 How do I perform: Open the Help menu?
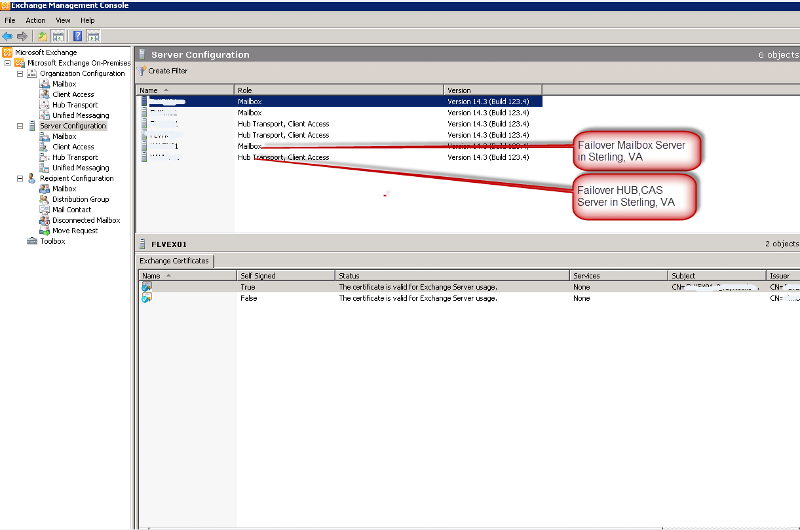pyautogui.click(x=87, y=20)
